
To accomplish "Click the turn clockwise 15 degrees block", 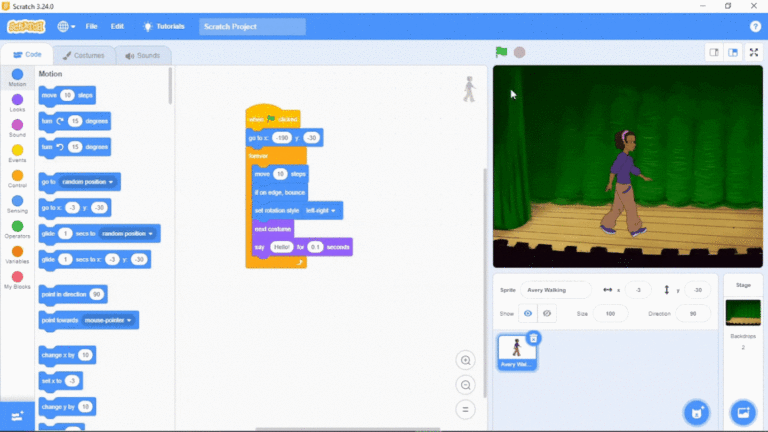I will [75, 121].
